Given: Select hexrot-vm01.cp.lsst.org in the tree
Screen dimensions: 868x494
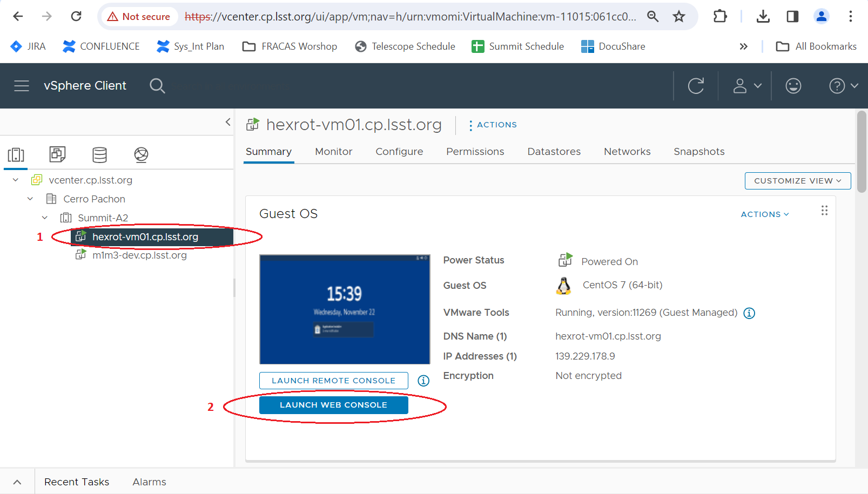Looking at the screenshot, I should point(152,236).
